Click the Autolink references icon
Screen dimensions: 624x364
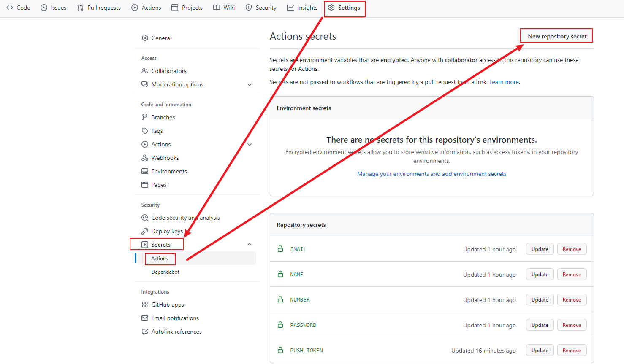point(145,332)
